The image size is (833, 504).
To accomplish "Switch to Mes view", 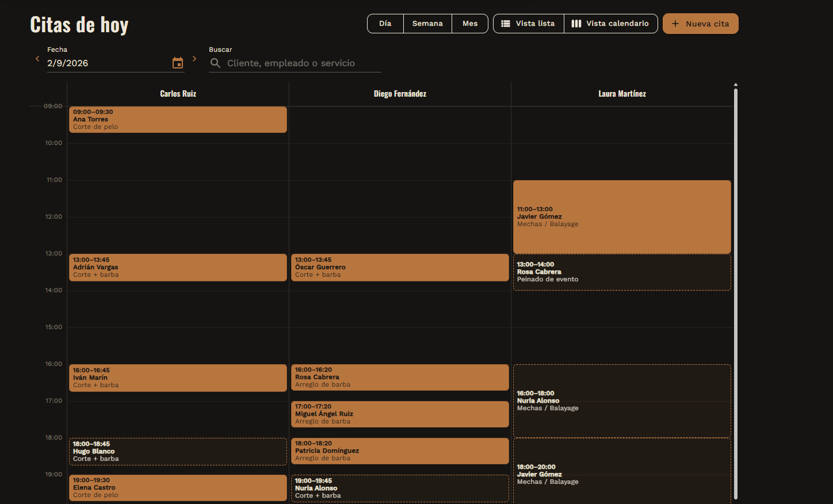I will [x=470, y=24].
